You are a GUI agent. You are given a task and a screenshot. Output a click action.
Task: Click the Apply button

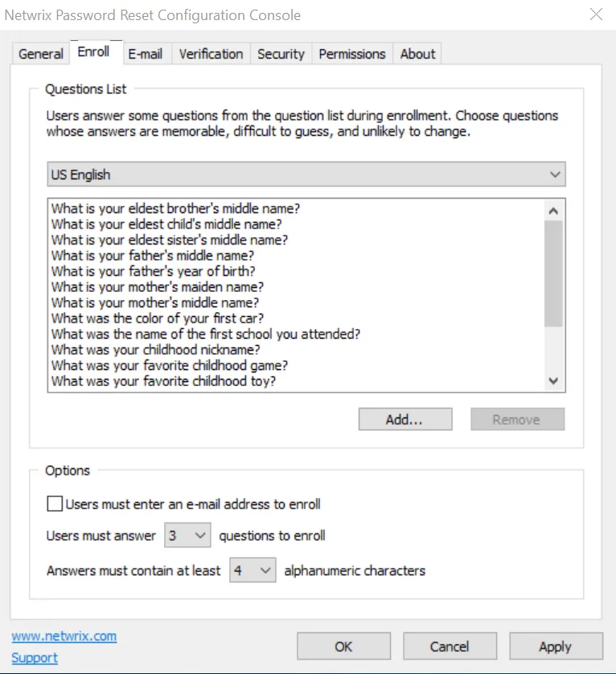556,646
